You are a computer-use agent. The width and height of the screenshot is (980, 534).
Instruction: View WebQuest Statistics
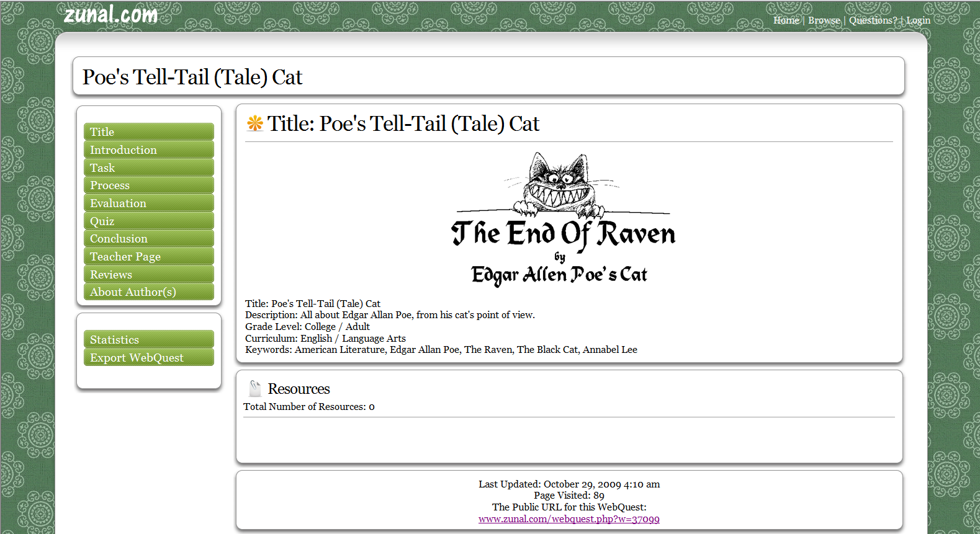148,340
